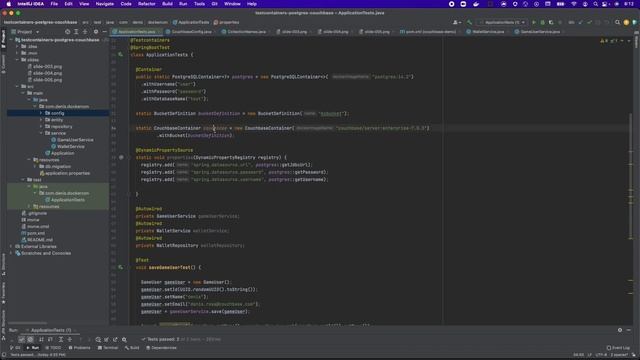
Task: Click Expand All icon in Run toolbar
Action: tap(61, 339)
